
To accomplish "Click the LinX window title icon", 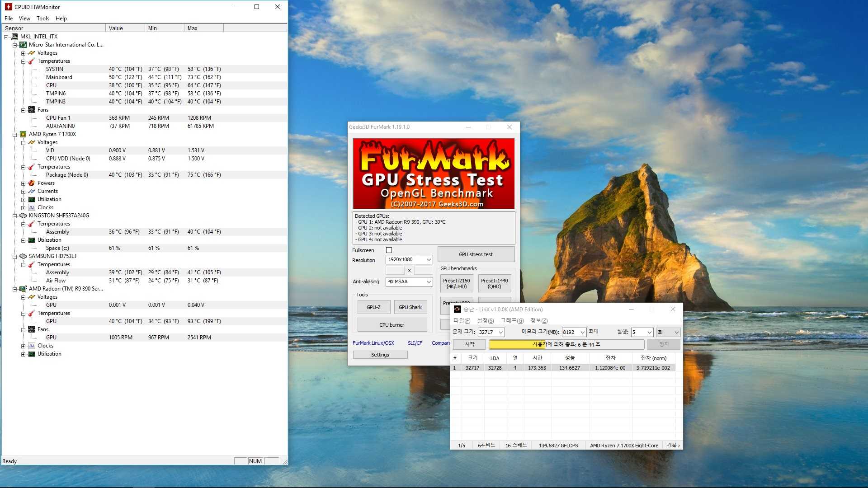I will [x=457, y=310].
